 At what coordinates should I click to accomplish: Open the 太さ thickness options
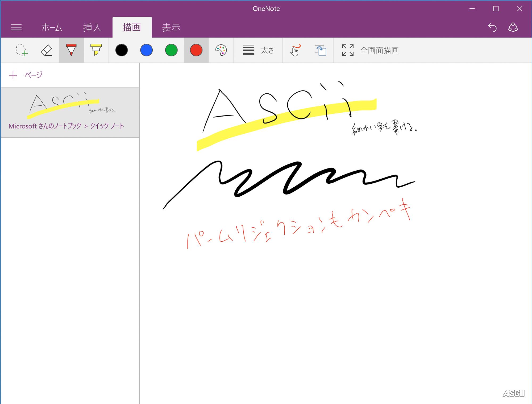click(258, 50)
